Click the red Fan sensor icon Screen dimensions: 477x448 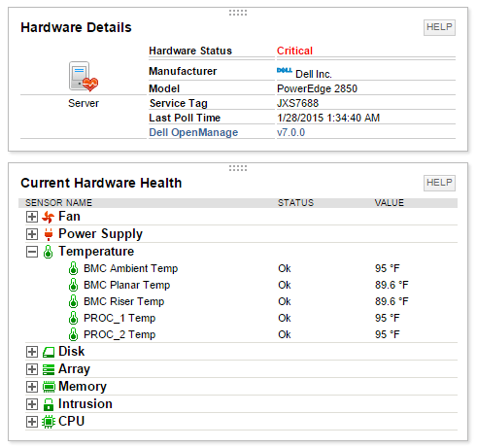(x=48, y=217)
